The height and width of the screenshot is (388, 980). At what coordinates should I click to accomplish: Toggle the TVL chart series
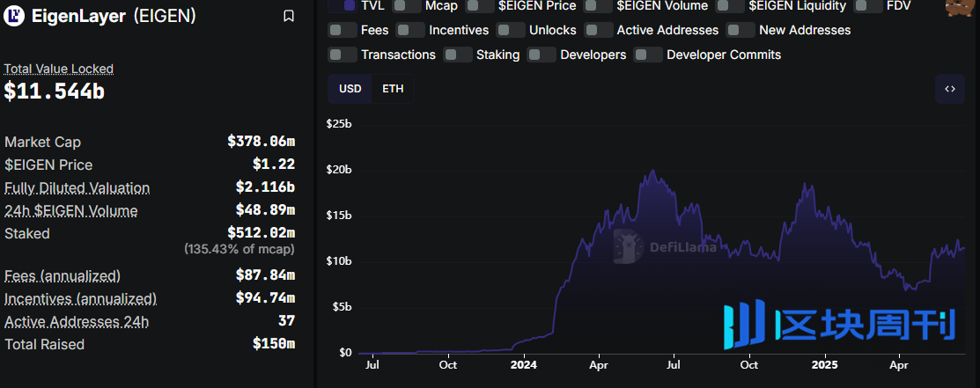[343, 5]
